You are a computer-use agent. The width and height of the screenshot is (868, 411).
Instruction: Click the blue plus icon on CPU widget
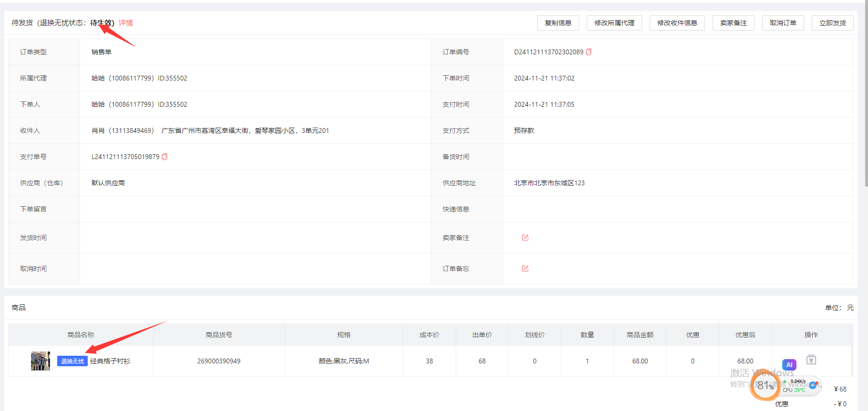tap(812, 385)
